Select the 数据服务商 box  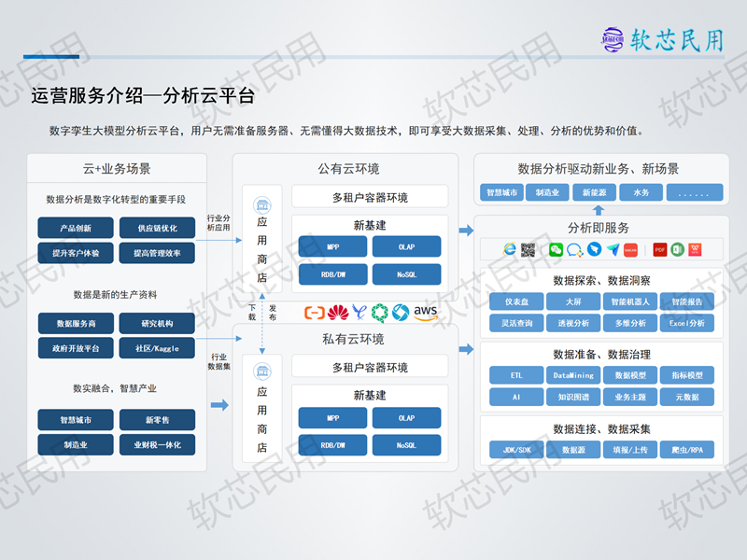tap(76, 323)
